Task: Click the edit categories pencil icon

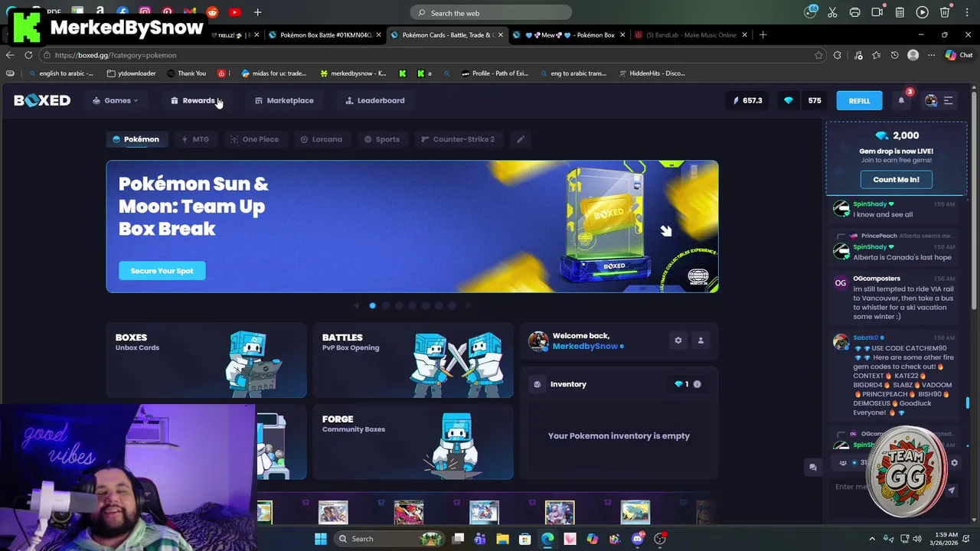Action: coord(521,139)
